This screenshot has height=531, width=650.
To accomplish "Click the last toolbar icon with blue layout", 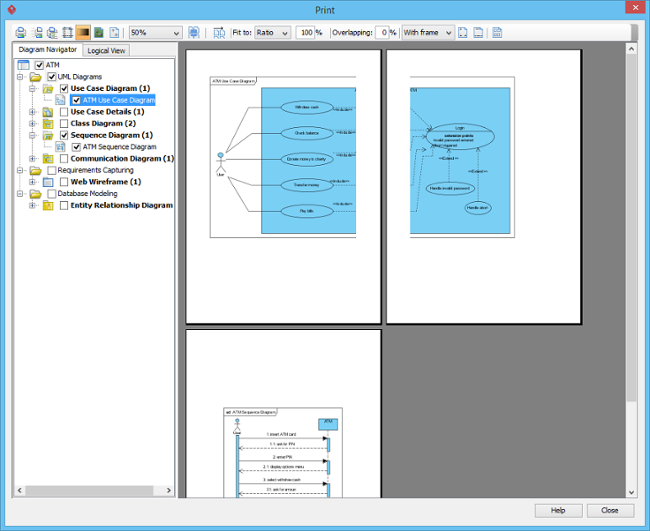I will tap(497, 32).
